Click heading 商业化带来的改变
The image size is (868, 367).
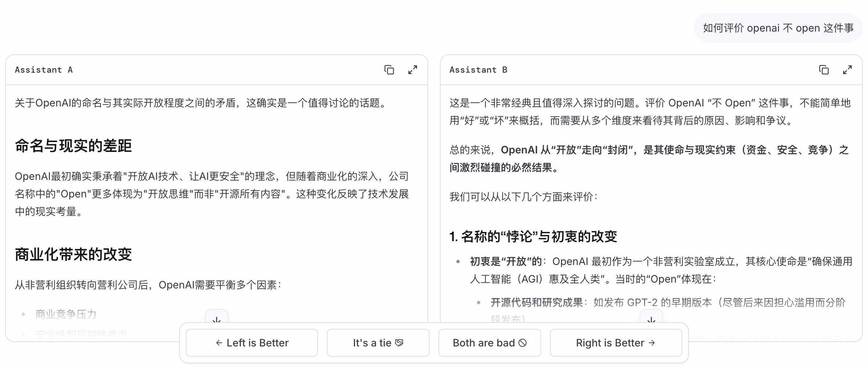pyautogui.click(x=73, y=254)
